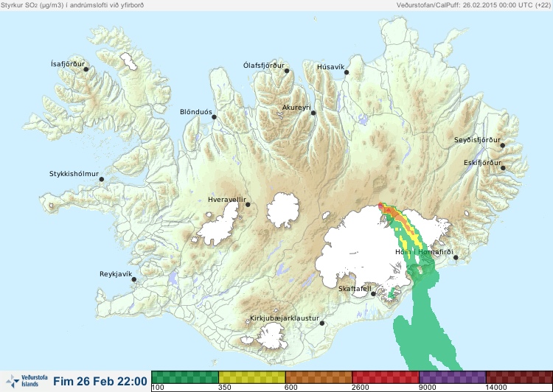Select the Hveravellir label
Image resolution: width=553 pixels, height=392 pixels.
[227, 200]
